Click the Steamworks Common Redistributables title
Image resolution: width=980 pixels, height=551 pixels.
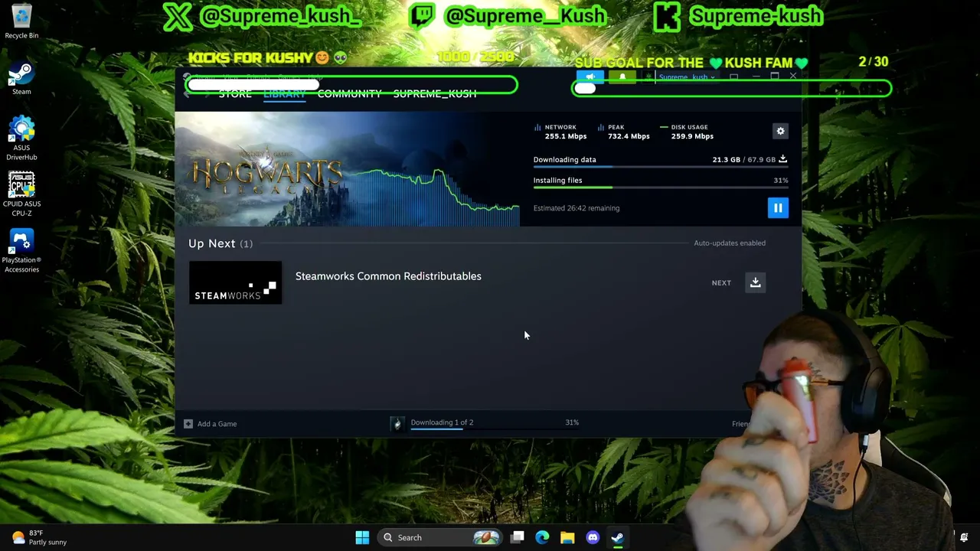point(388,275)
